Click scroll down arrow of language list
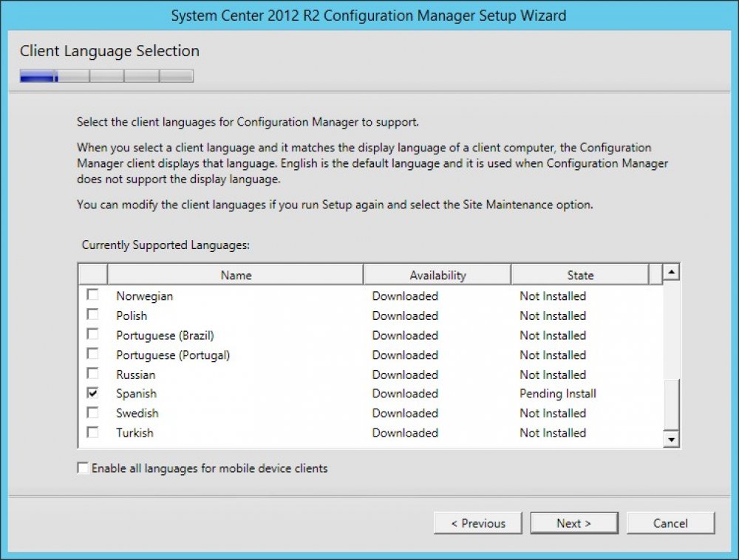This screenshot has height=560, width=739. pos(671,439)
